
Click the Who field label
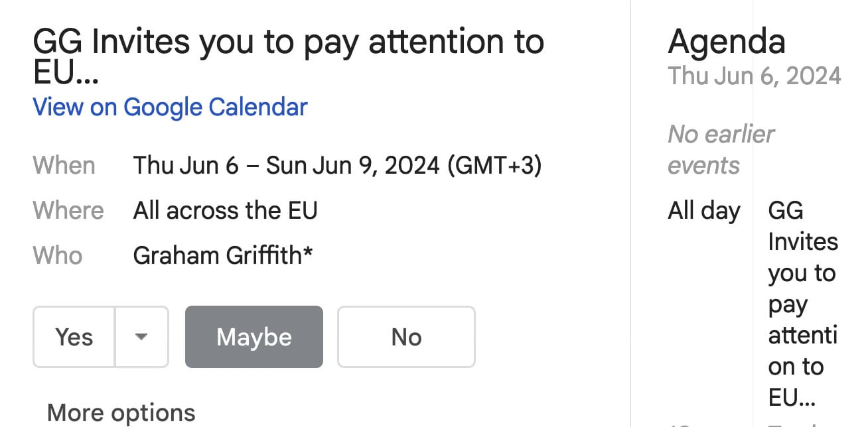click(x=58, y=255)
